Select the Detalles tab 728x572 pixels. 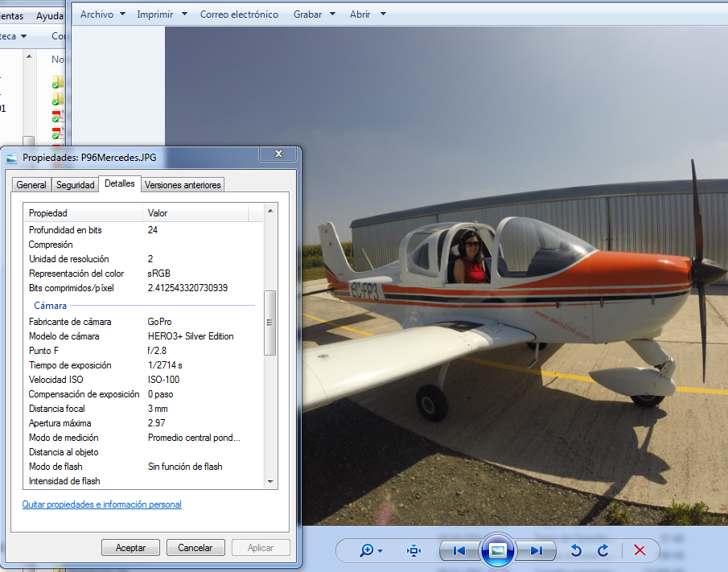point(119,183)
